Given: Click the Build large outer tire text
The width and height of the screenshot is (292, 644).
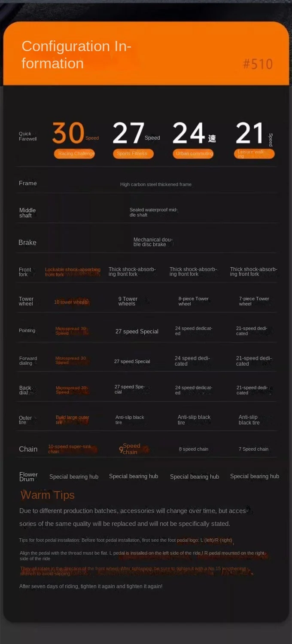Looking at the screenshot, I should (x=72, y=420).
